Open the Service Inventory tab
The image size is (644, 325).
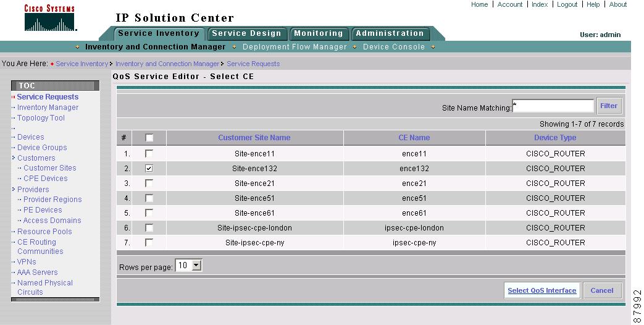click(159, 33)
